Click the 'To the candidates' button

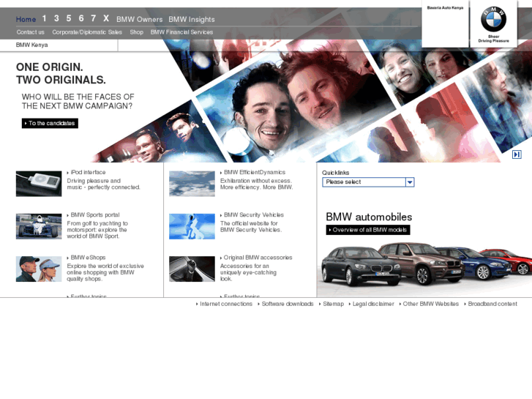(x=50, y=123)
